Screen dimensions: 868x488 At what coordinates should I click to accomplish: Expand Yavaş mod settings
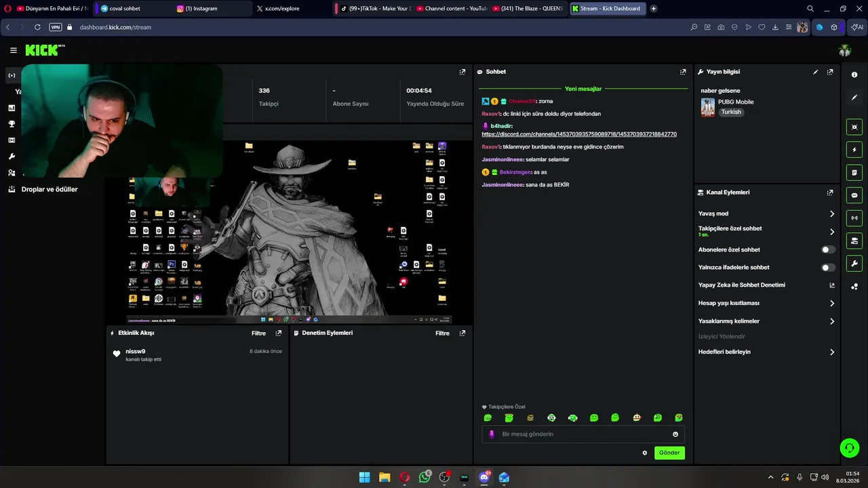tap(766, 214)
